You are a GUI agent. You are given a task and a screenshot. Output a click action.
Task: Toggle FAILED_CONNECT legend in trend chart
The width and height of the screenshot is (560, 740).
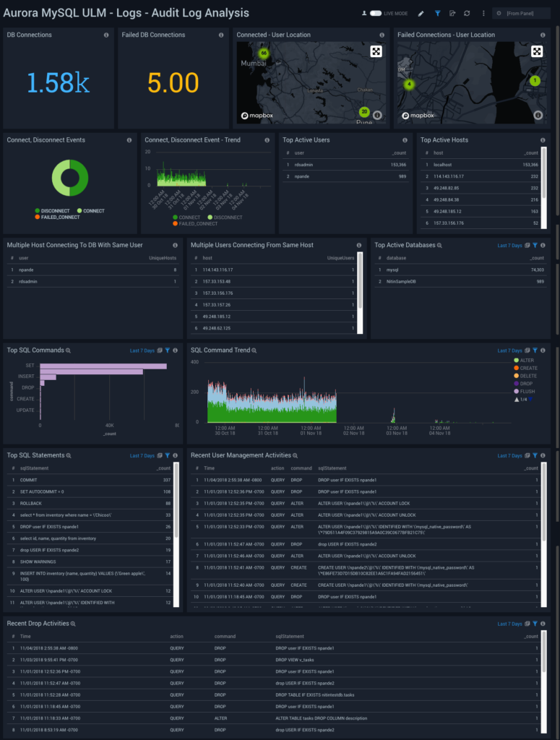(195, 224)
